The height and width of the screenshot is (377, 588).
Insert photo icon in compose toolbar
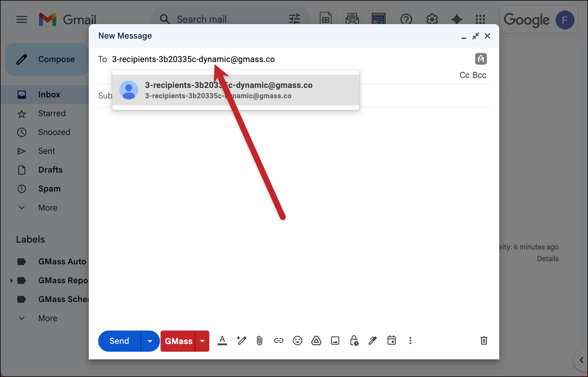(x=335, y=341)
